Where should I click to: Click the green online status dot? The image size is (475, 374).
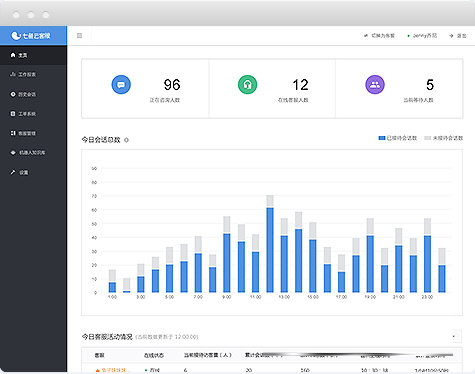(x=409, y=36)
